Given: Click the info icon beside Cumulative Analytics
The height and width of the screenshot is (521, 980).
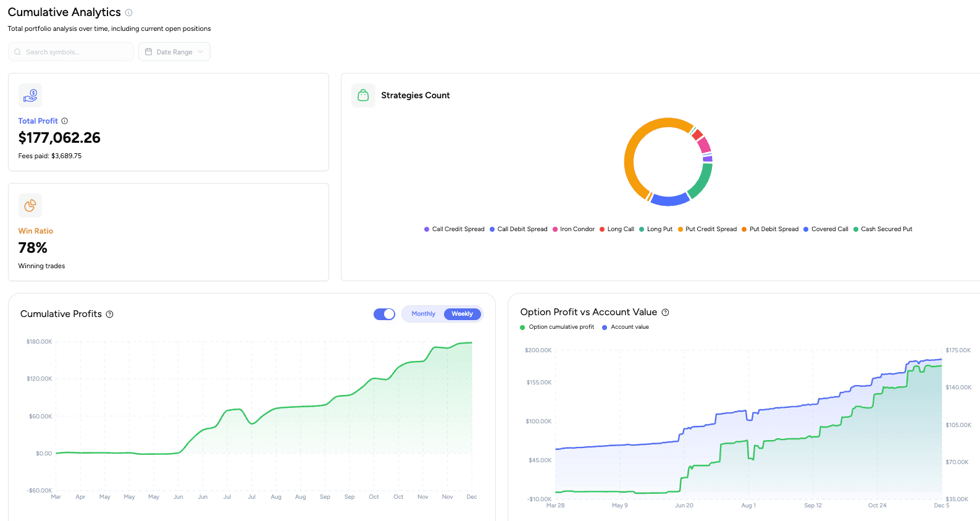Looking at the screenshot, I should 128,12.
